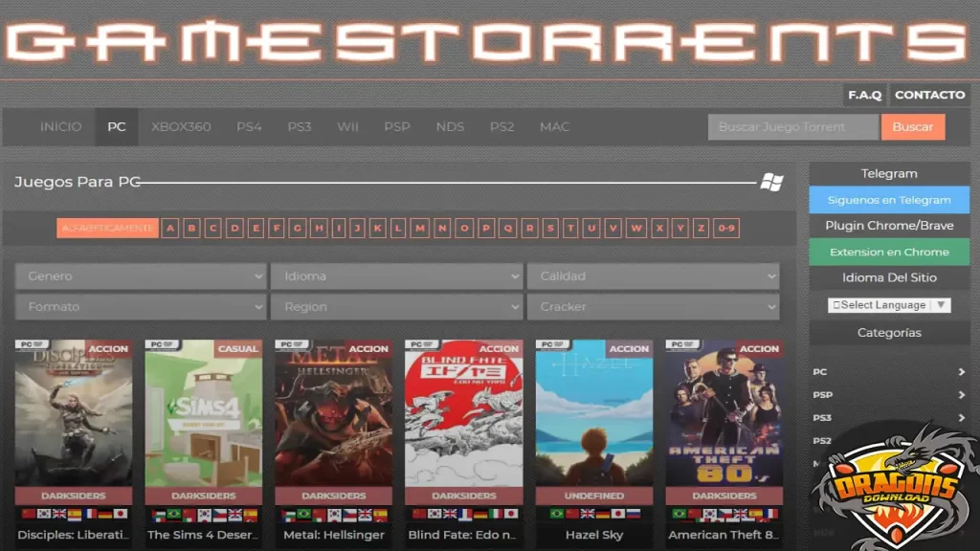
Task: Select the Japan flag under Disciples: Liberati
Action: pos(121,512)
